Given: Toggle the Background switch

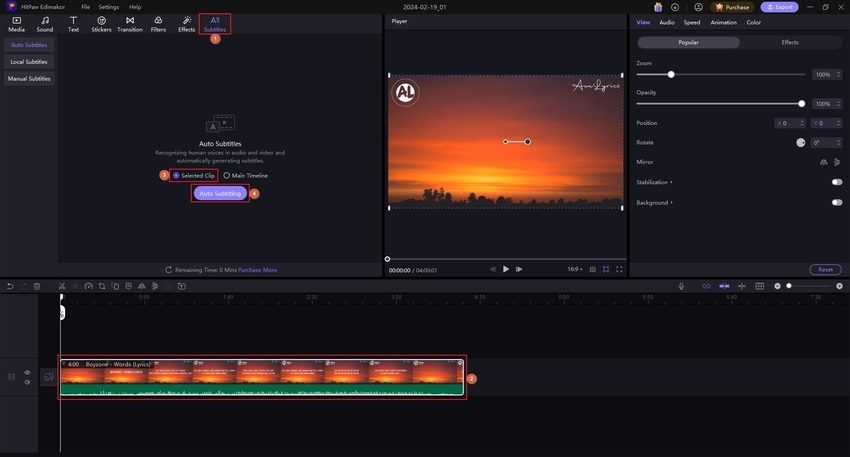Looking at the screenshot, I should 837,203.
